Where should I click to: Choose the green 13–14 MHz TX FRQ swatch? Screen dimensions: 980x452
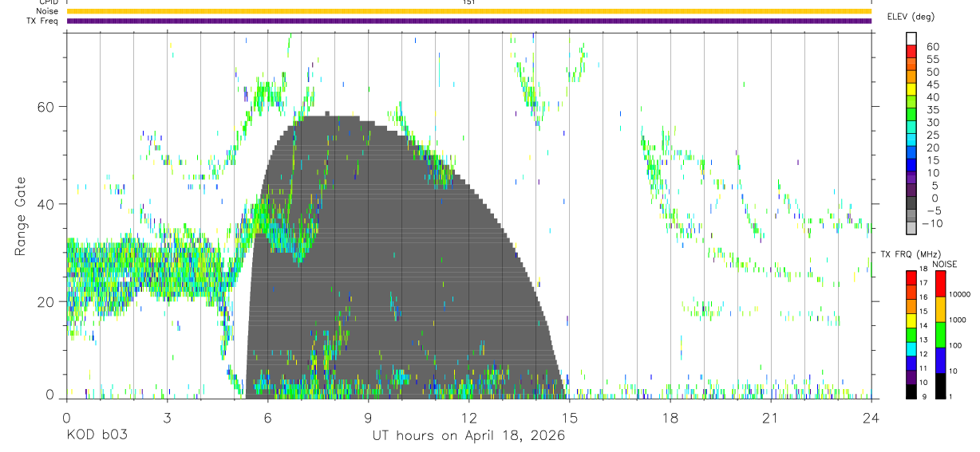[911, 333]
